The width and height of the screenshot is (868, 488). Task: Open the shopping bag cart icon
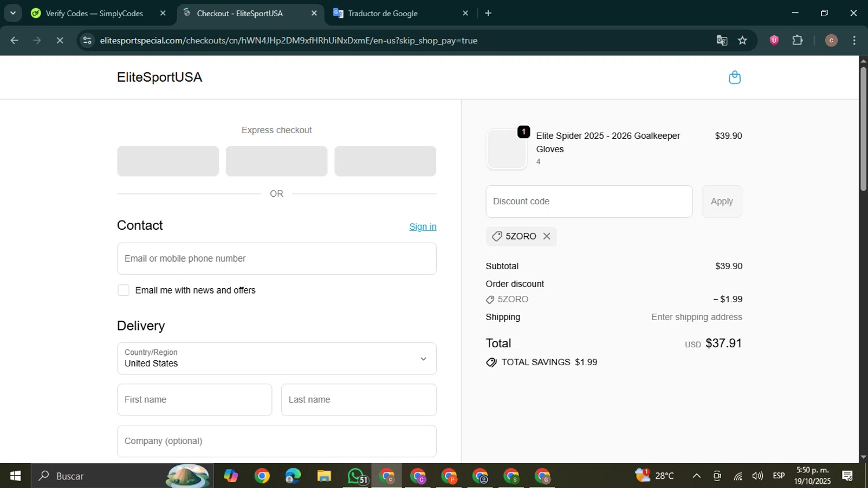pos(734,78)
